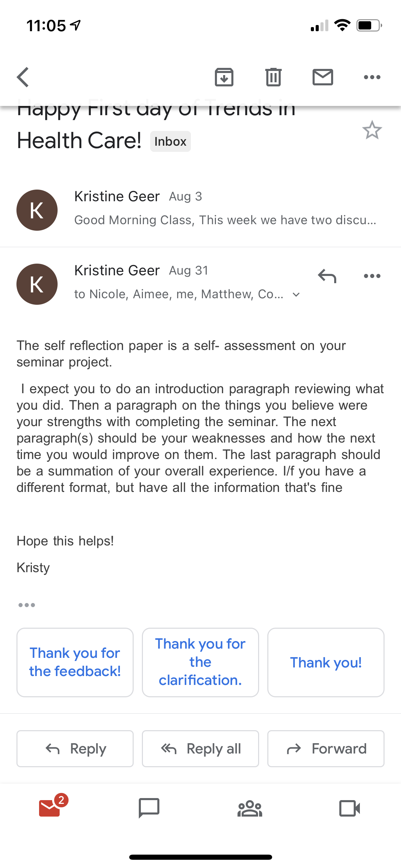The height and width of the screenshot is (868, 401).
Task: Select the 'Thank you!' smart reply
Action: tap(326, 662)
